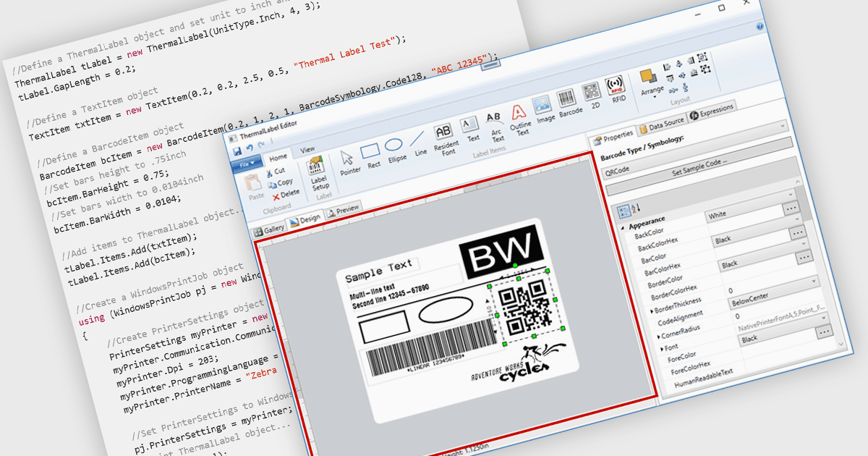868x456 pixels.
Task: Collapse the Appearance category
Action: [624, 227]
